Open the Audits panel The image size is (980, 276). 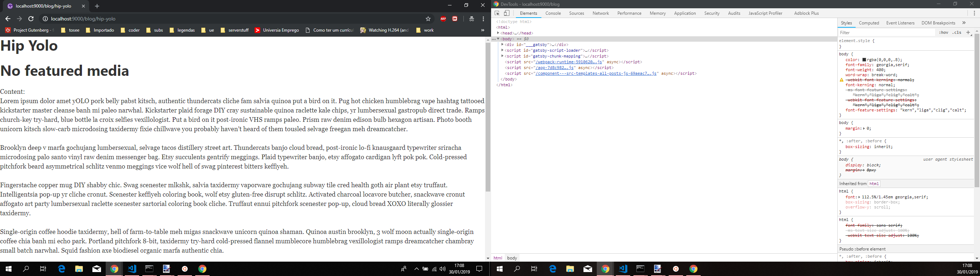click(x=734, y=13)
